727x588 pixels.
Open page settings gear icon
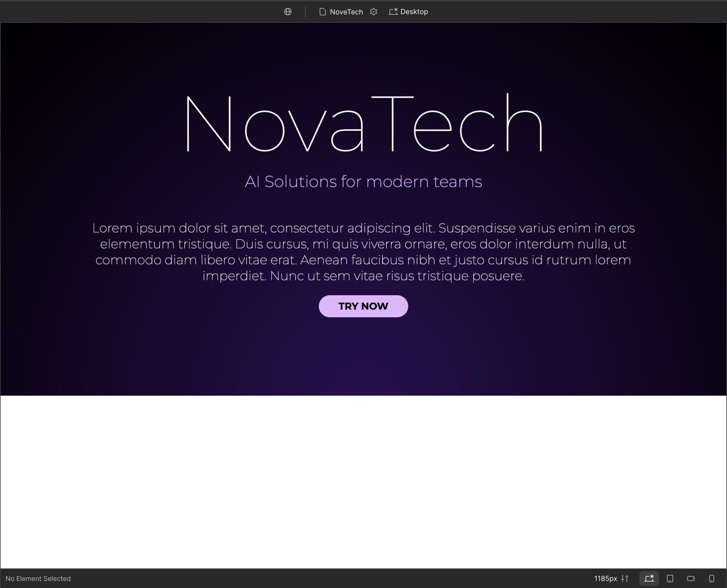374,12
